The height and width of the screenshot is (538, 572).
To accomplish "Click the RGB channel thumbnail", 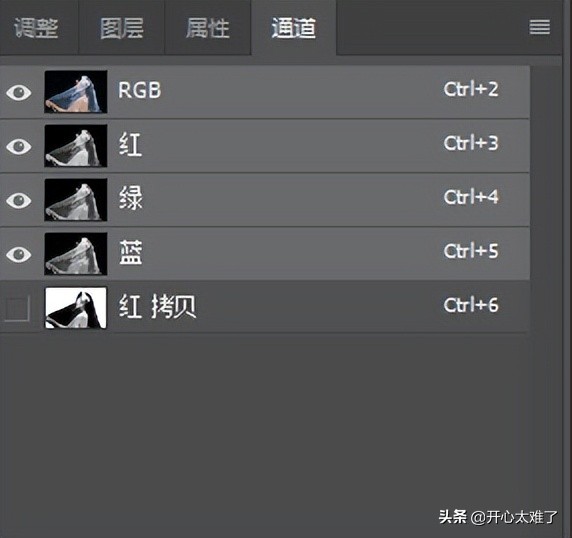I will click(x=76, y=92).
